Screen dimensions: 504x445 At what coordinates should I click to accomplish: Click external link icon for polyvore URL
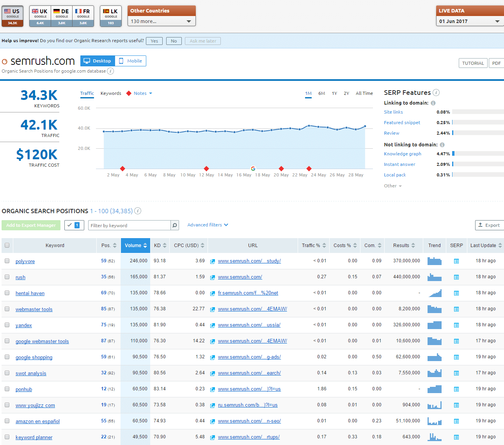coord(213,261)
